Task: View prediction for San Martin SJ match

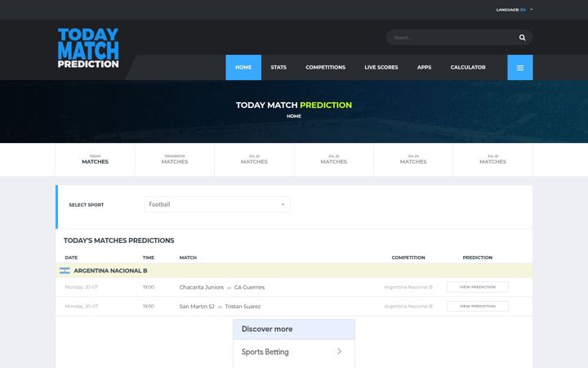Action: [478, 306]
